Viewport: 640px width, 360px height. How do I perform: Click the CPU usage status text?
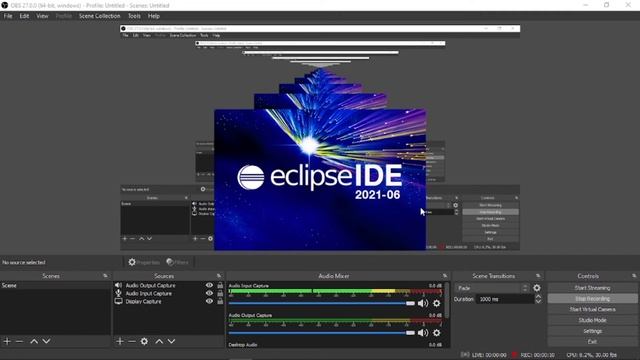click(x=591, y=355)
